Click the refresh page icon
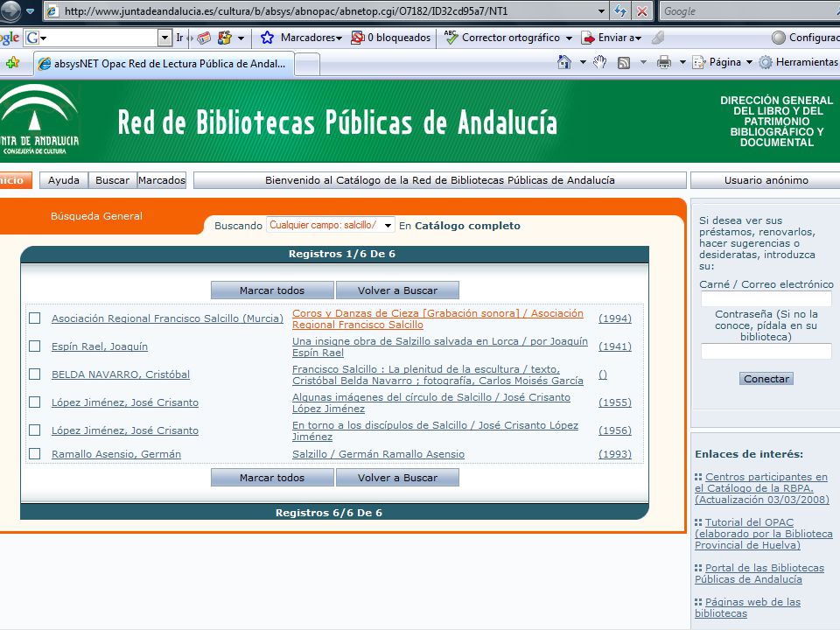Image resolution: width=840 pixels, height=630 pixels. [620, 10]
